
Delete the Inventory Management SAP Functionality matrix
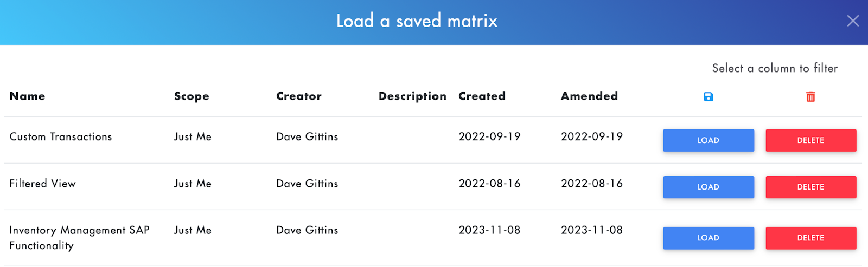pyautogui.click(x=811, y=238)
